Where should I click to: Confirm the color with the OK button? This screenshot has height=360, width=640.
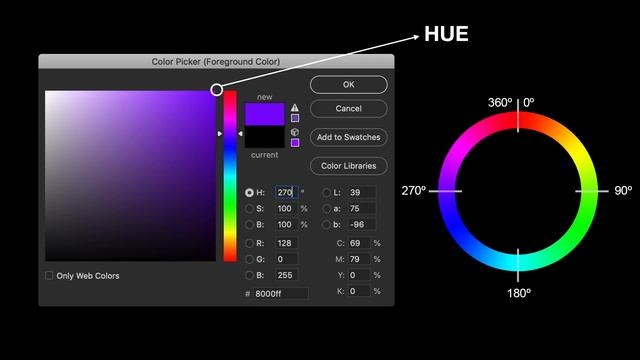(x=349, y=84)
